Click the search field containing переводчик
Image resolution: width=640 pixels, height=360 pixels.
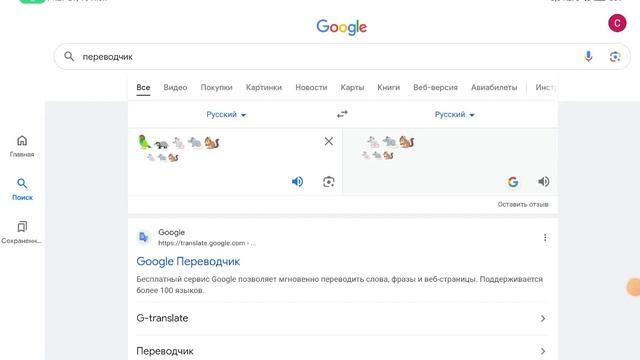(322, 56)
